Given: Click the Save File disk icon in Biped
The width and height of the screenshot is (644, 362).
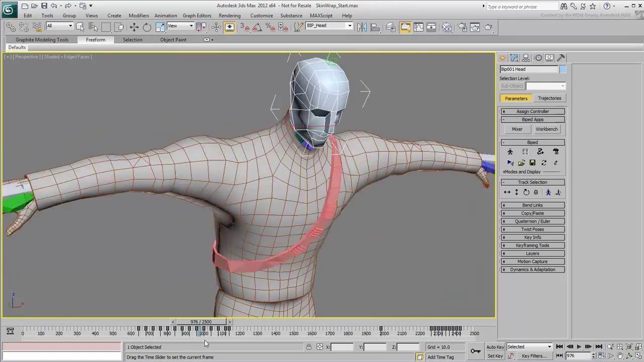Looking at the screenshot, I should click(532, 163).
